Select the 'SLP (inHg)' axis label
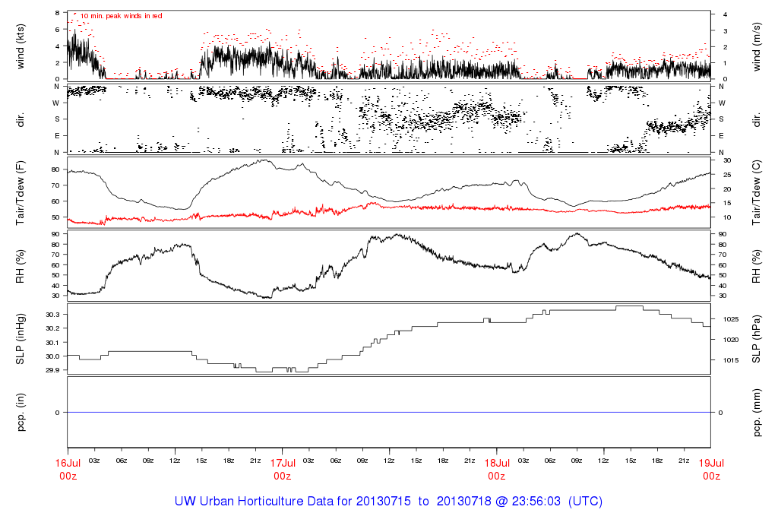 coord(20,339)
